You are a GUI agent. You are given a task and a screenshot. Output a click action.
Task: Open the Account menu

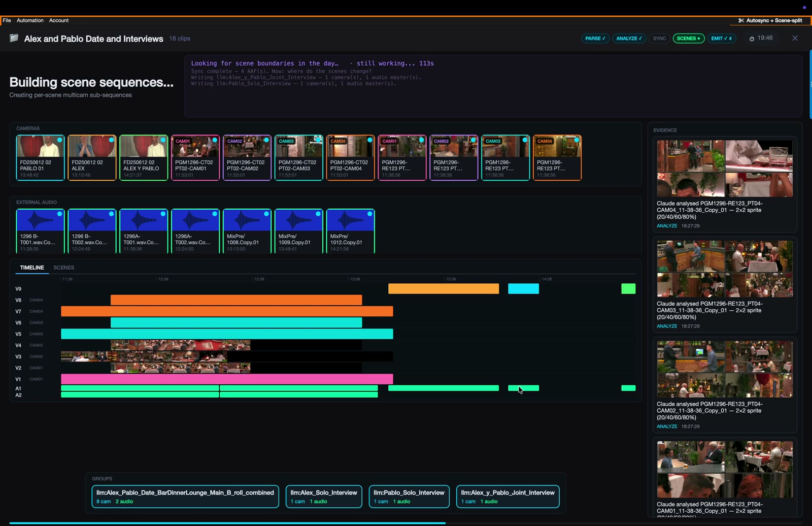59,20
